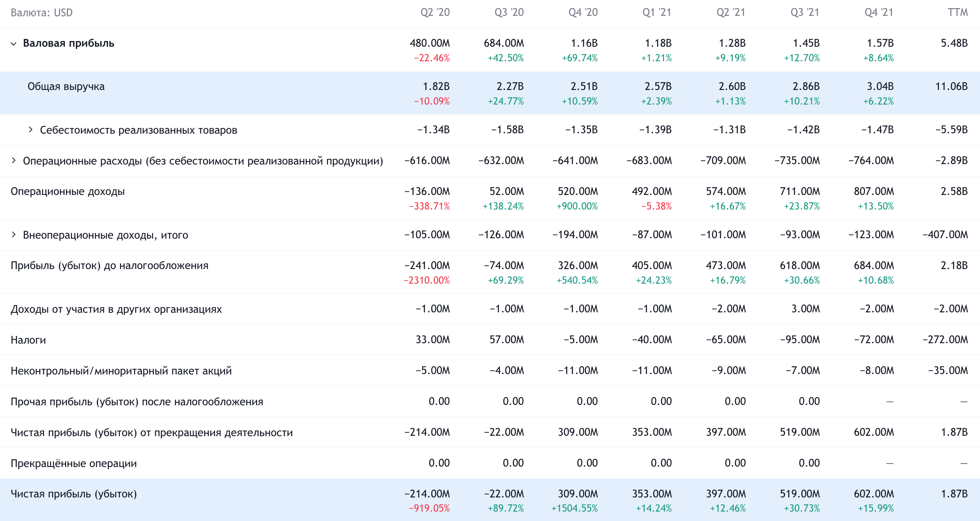
Task: Select the TTM column header
Action: tap(958, 12)
